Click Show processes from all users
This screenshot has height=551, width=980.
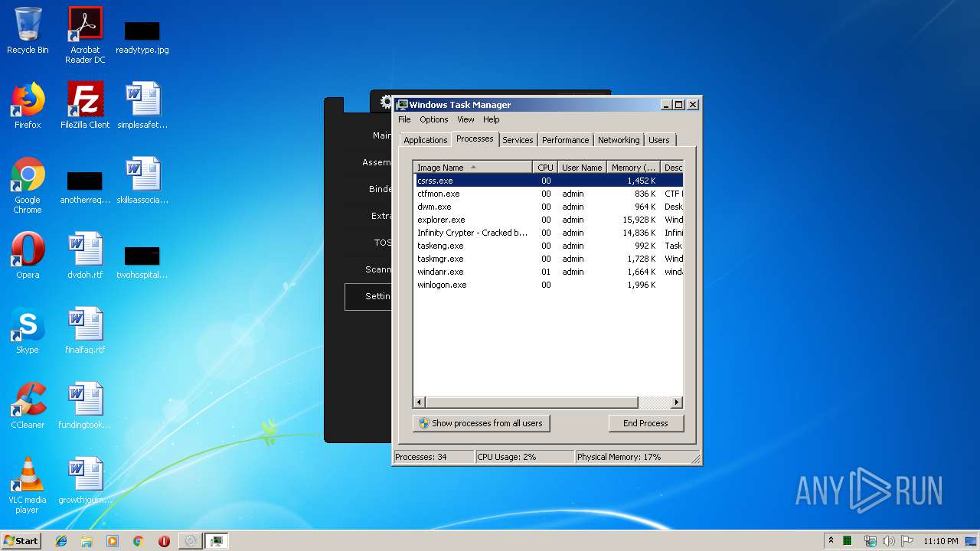[481, 423]
